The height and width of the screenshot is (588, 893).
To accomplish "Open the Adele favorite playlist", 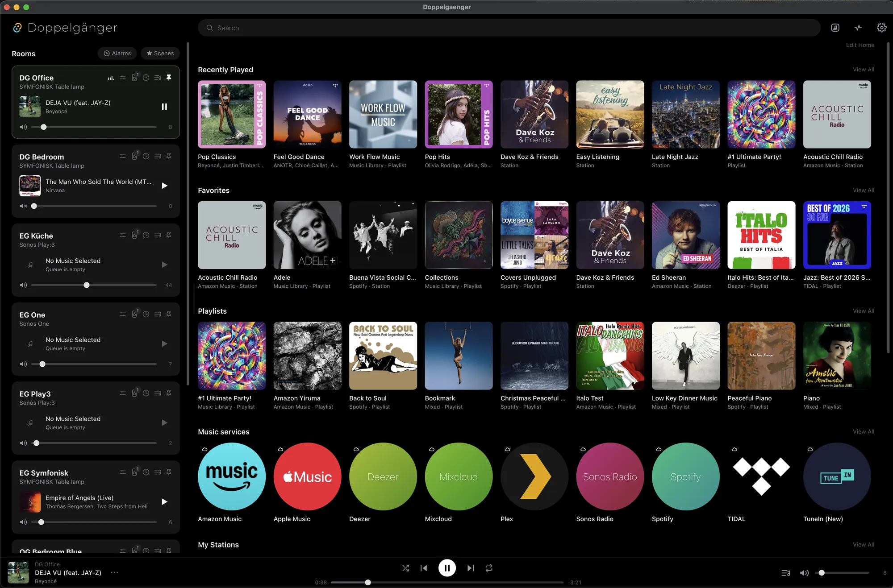I will (307, 235).
